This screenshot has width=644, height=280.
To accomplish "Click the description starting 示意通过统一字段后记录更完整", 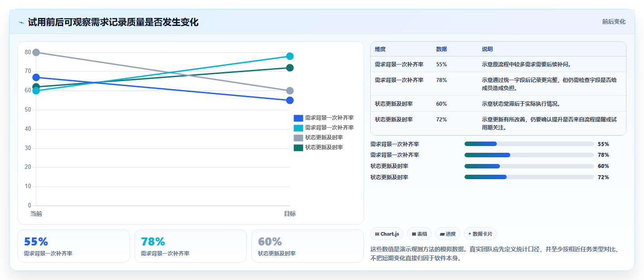I will click(x=549, y=84).
